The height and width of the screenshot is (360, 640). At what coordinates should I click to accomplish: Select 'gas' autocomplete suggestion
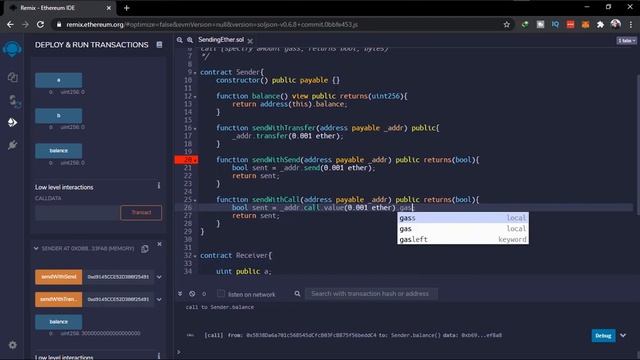click(463, 229)
